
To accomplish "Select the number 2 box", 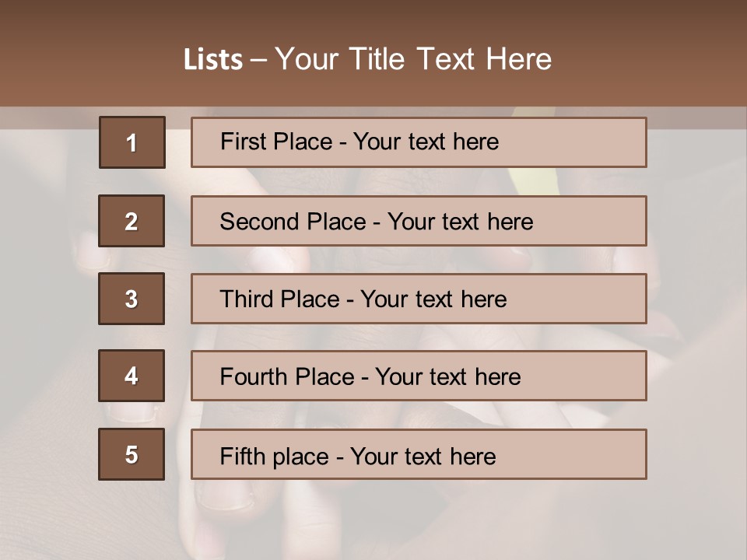I will pyautogui.click(x=132, y=221).
